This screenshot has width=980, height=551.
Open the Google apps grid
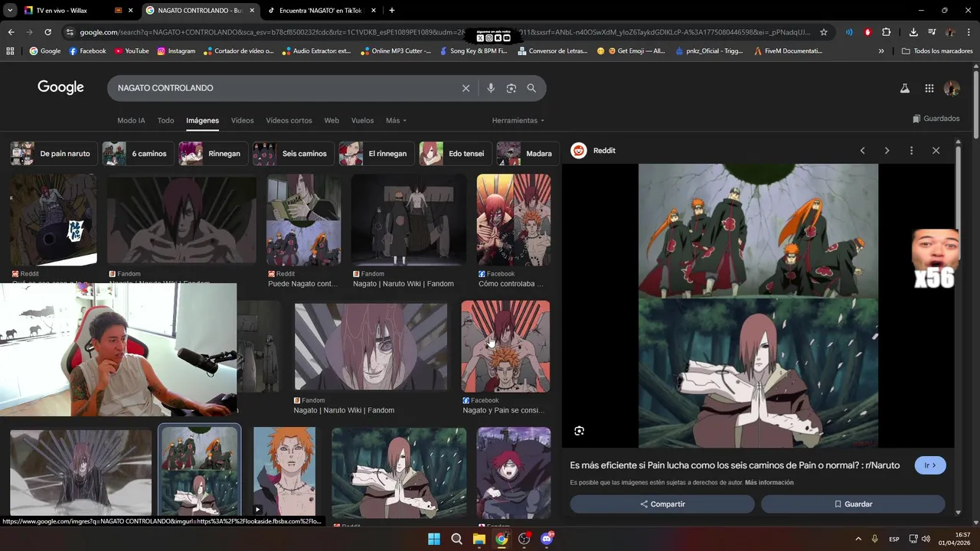pos(929,88)
